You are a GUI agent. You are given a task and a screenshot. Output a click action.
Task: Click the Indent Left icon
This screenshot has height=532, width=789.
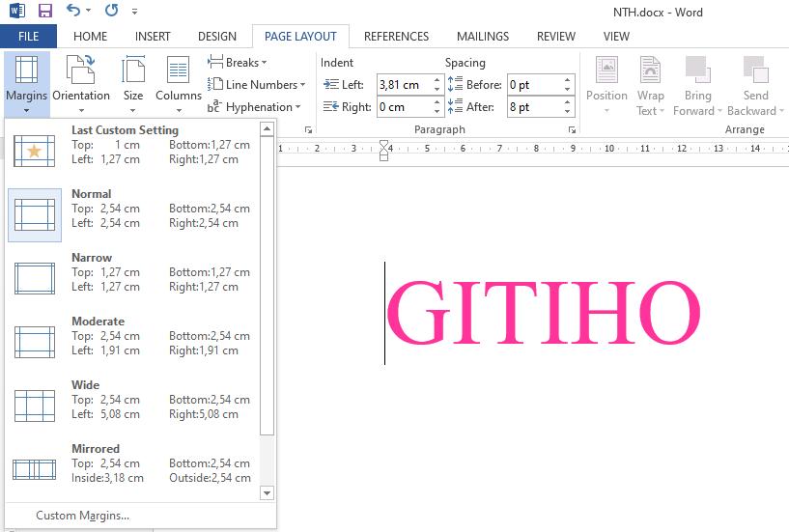pos(330,84)
